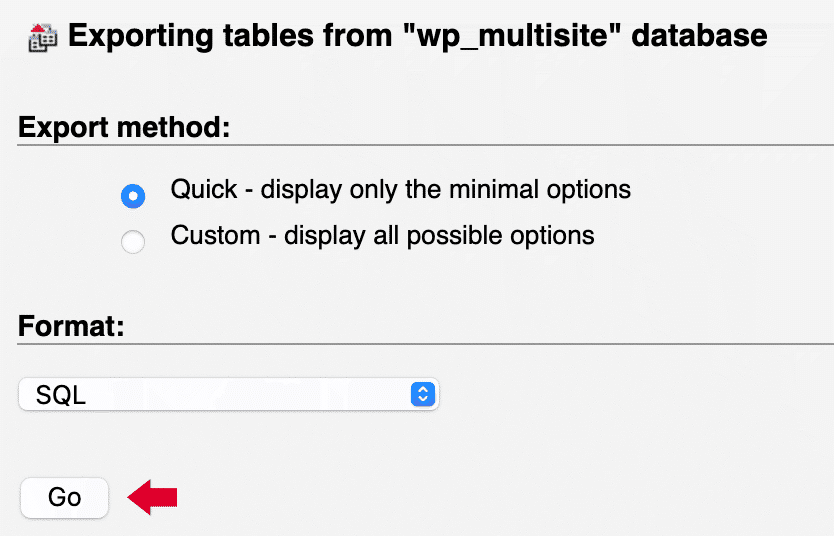Open the SQL format dropdown
The image size is (834, 536).
tap(228, 394)
